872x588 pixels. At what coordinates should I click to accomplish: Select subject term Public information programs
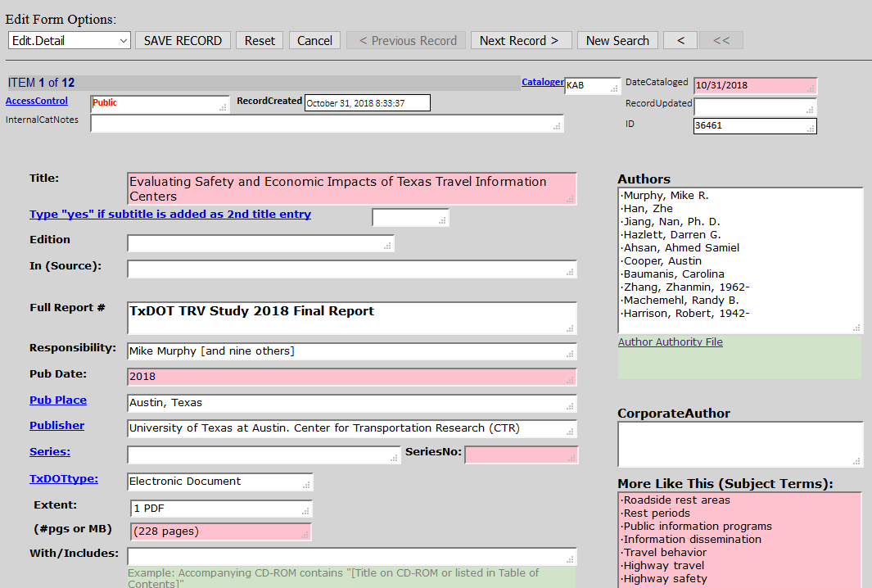pos(696,527)
